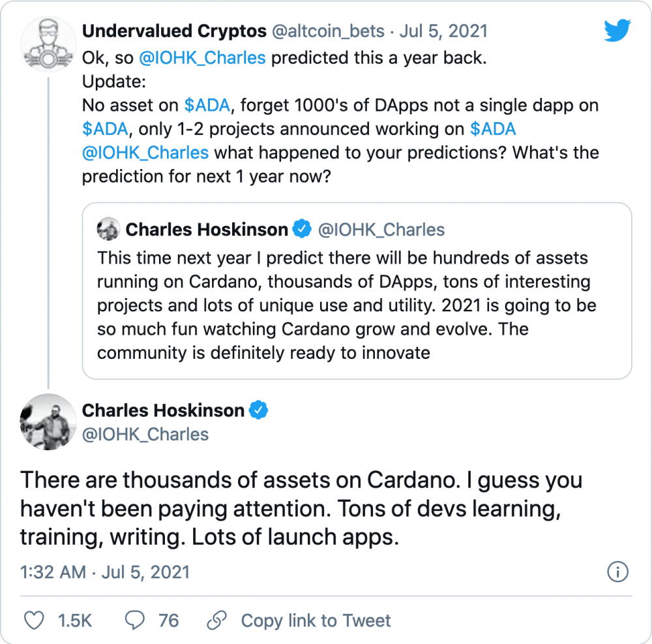Select Copy link to Tweet
652x644 pixels.
pos(316,621)
